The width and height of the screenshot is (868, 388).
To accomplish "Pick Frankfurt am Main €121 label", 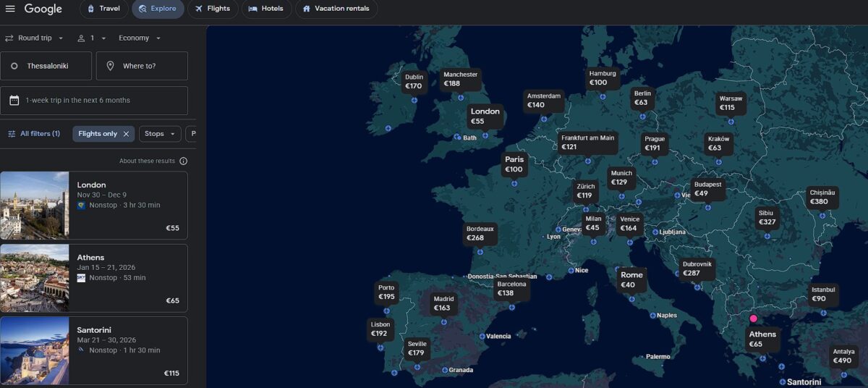I will pyautogui.click(x=587, y=143).
